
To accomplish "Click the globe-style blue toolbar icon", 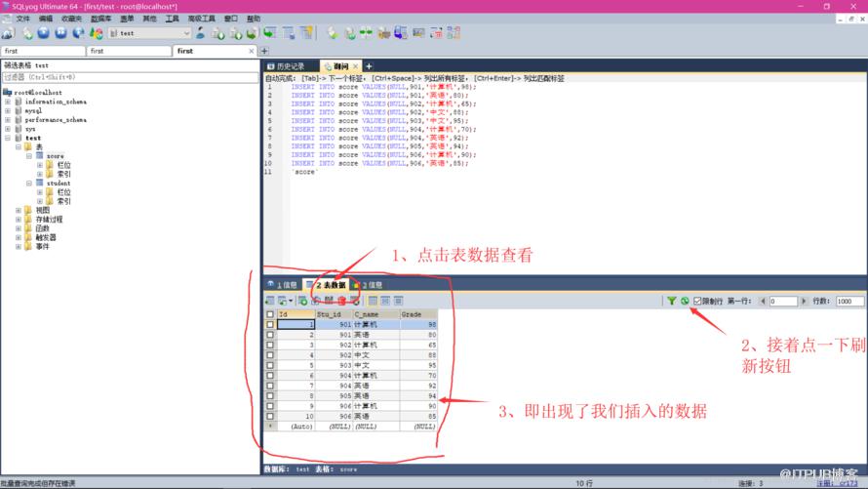I will click(x=79, y=33).
